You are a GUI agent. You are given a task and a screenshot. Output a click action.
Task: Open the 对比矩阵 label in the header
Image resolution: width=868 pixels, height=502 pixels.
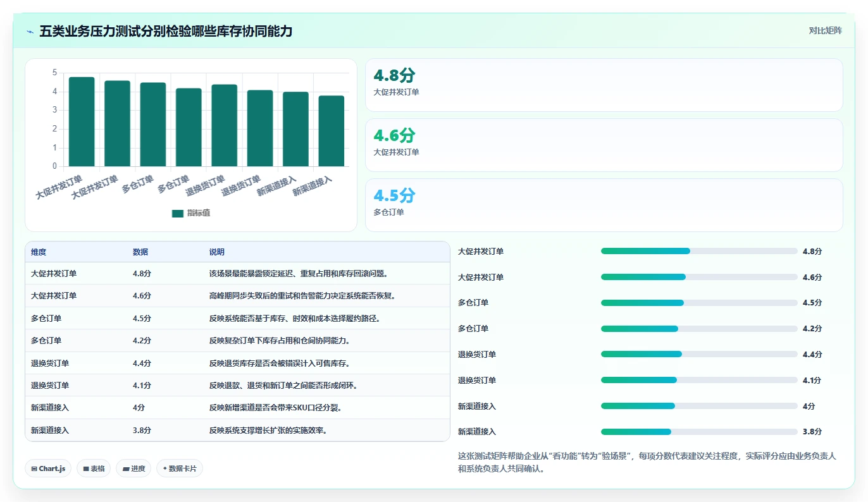(826, 30)
